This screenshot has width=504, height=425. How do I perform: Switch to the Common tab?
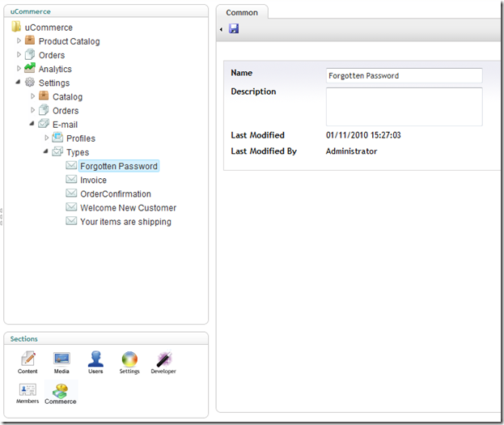[242, 12]
